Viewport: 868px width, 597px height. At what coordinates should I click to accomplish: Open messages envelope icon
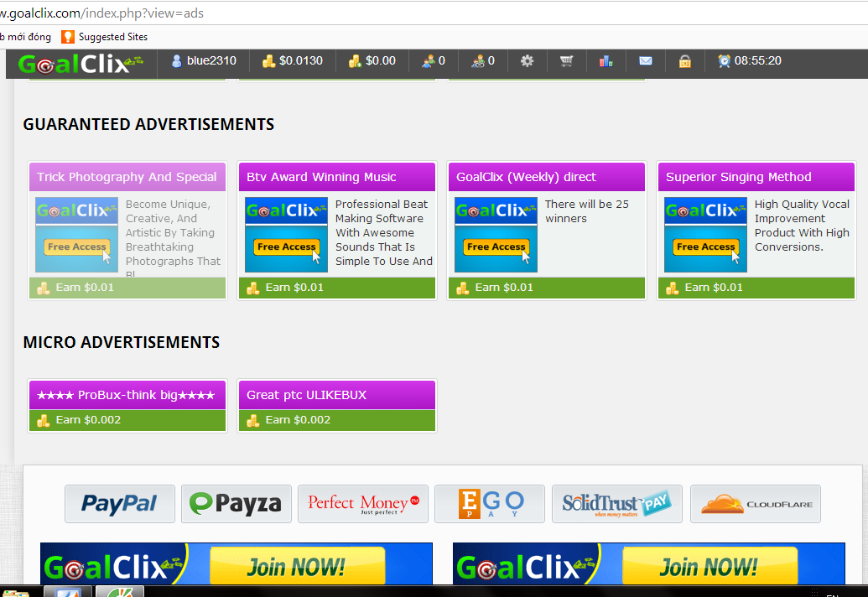(646, 61)
